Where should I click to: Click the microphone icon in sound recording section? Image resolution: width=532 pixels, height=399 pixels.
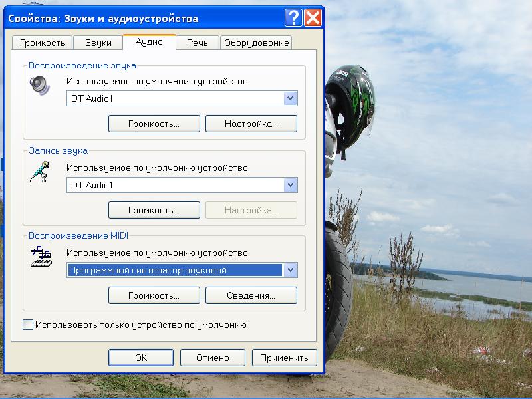(40, 172)
